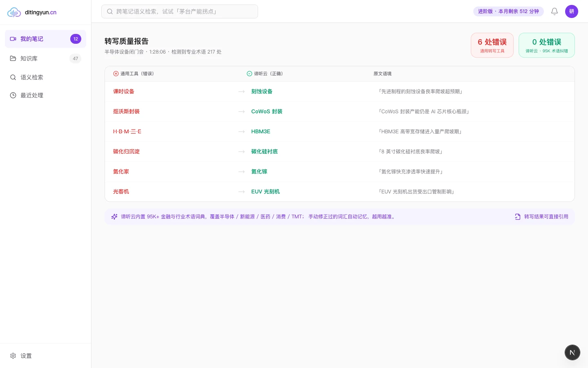Click context 「CoWoS 封装产能仍是 AI 芯片核心瓶颈」
Image resolution: width=588 pixels, height=368 pixels.
424,112
